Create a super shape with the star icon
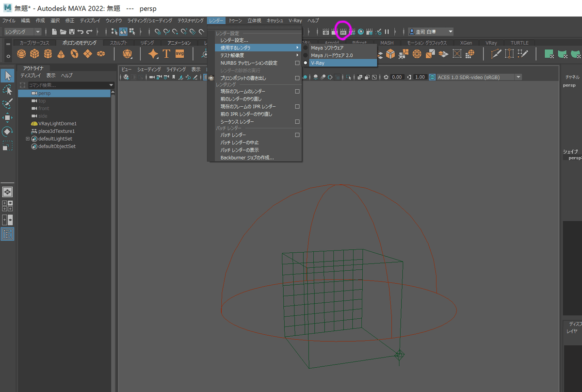582x392 pixels. 153,53
